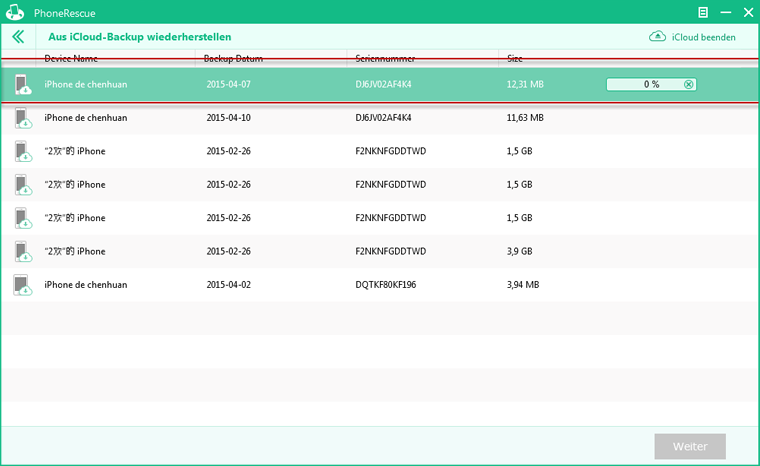Cancel download with the X in progress bar
760x466 pixels.
point(688,84)
